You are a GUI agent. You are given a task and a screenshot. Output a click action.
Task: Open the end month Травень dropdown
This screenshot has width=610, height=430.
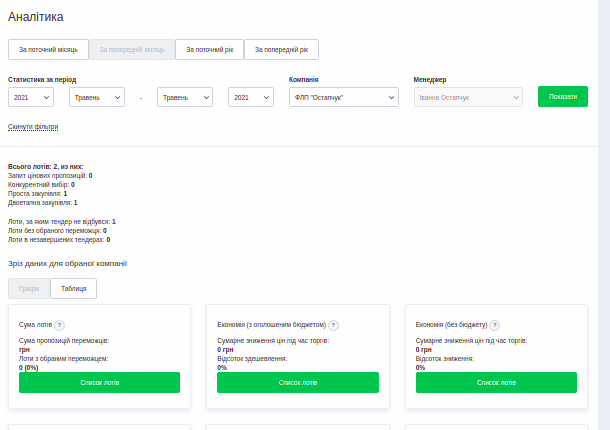point(184,97)
